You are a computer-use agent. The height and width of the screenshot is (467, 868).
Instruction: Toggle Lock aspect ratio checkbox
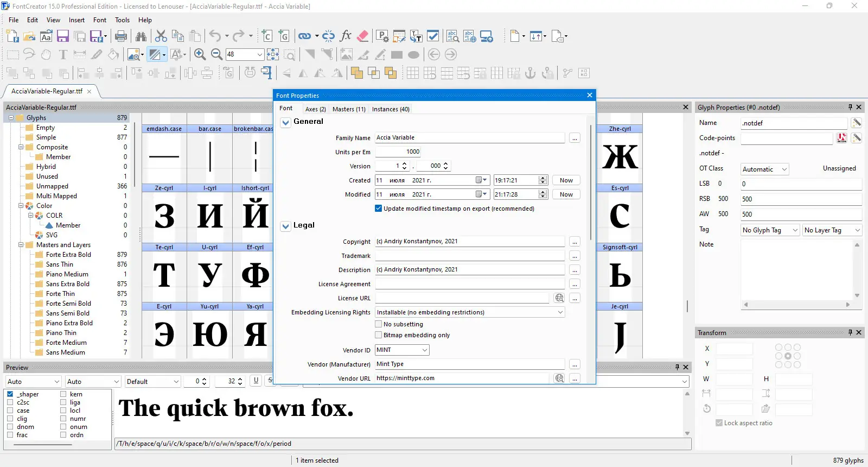pos(719,423)
